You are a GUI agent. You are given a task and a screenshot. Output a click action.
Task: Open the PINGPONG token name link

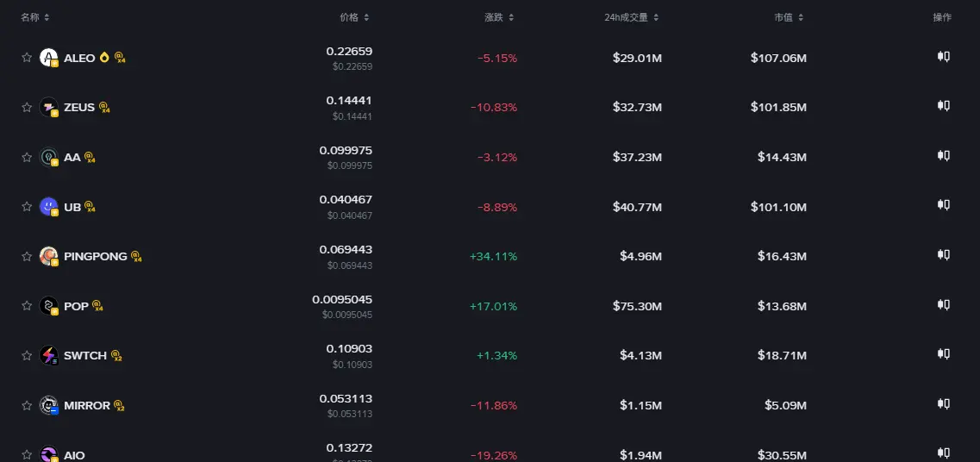(96, 256)
